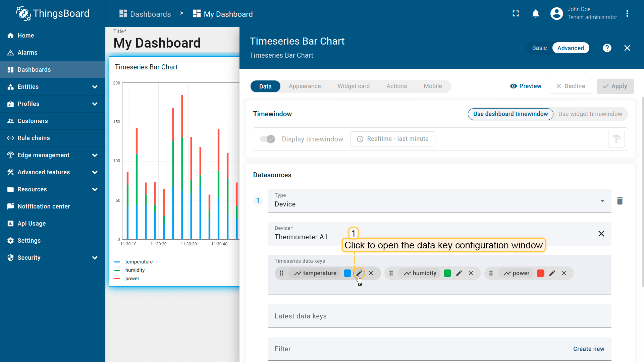Switch to Basic configuration mode
Screen dimensions: 644x362
tap(539, 48)
